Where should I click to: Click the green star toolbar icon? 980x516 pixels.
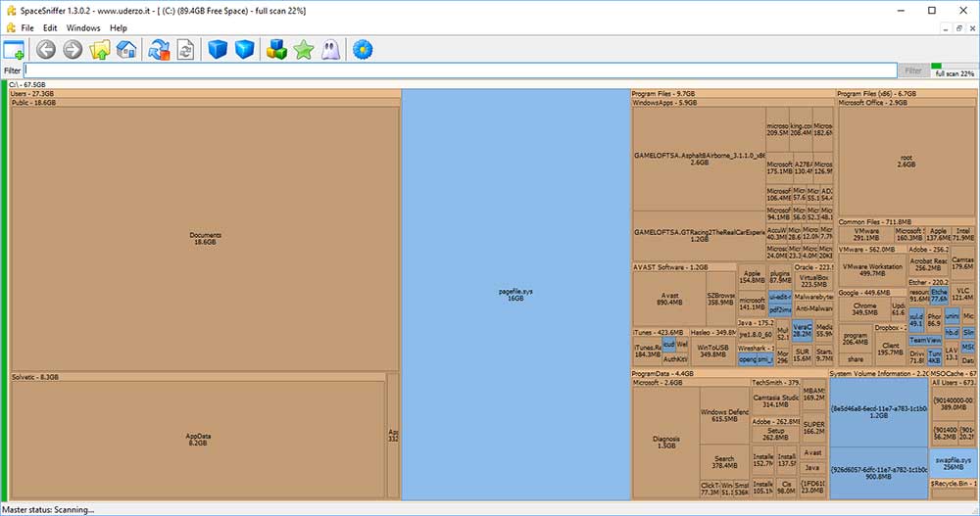pyautogui.click(x=304, y=49)
